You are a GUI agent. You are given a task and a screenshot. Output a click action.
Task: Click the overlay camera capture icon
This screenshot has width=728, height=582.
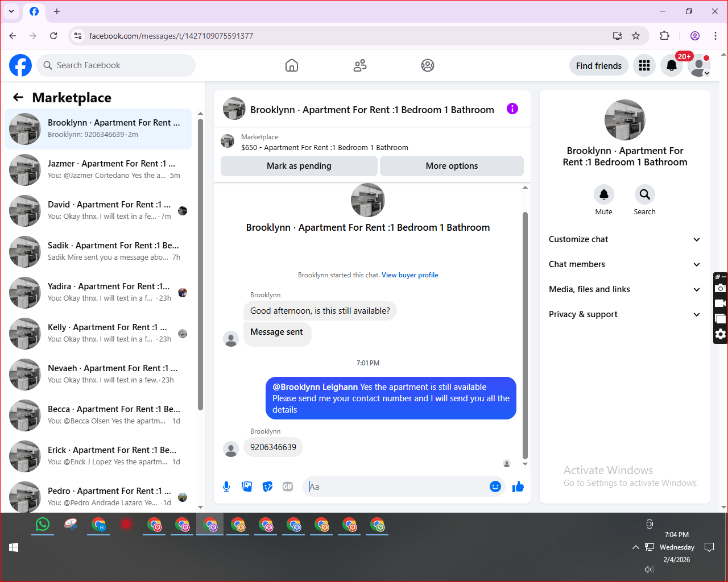pyautogui.click(x=721, y=288)
